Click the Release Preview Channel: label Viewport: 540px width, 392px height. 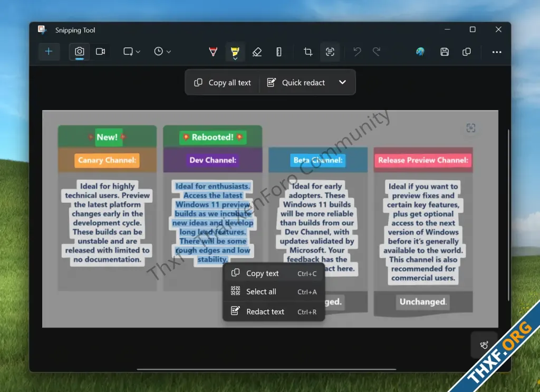(x=423, y=160)
